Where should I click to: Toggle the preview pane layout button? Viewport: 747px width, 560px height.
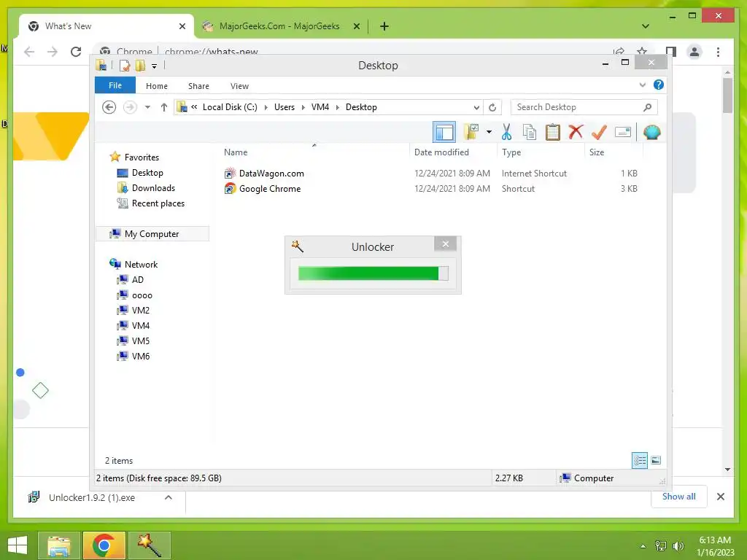[444, 133]
